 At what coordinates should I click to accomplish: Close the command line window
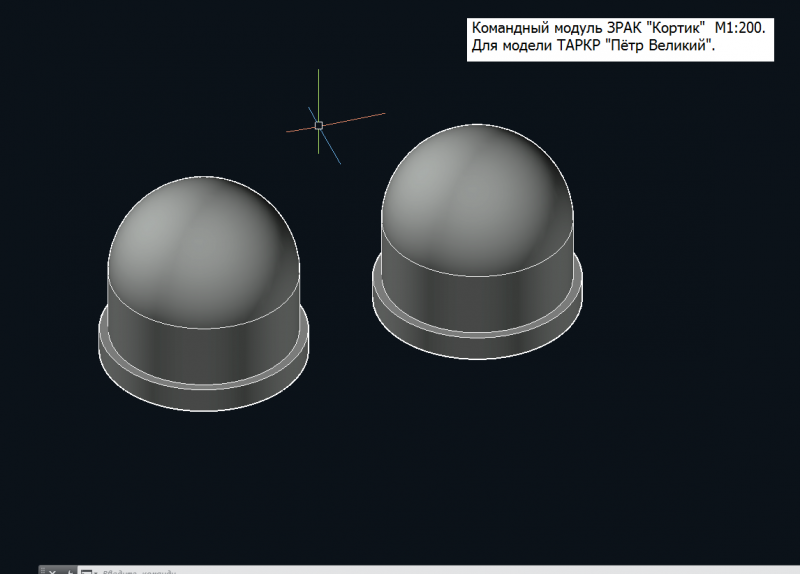[x=51, y=571]
